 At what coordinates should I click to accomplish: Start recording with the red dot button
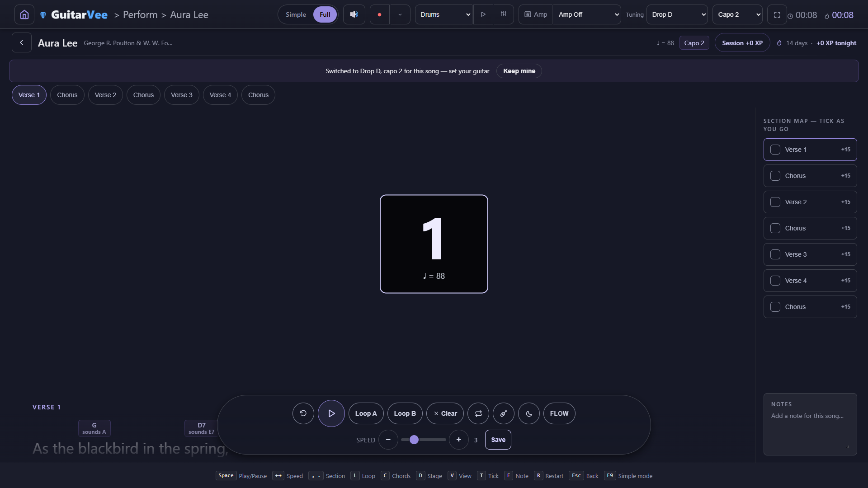pyautogui.click(x=379, y=14)
